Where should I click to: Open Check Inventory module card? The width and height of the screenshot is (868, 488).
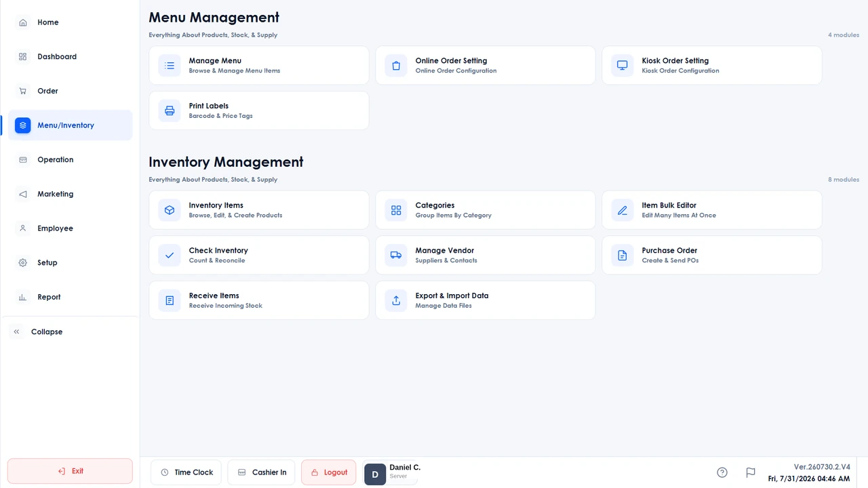pyautogui.click(x=259, y=256)
